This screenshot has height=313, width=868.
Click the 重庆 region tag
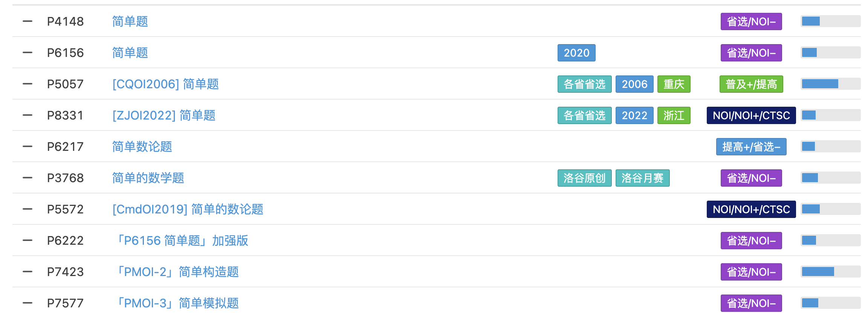coord(674,84)
